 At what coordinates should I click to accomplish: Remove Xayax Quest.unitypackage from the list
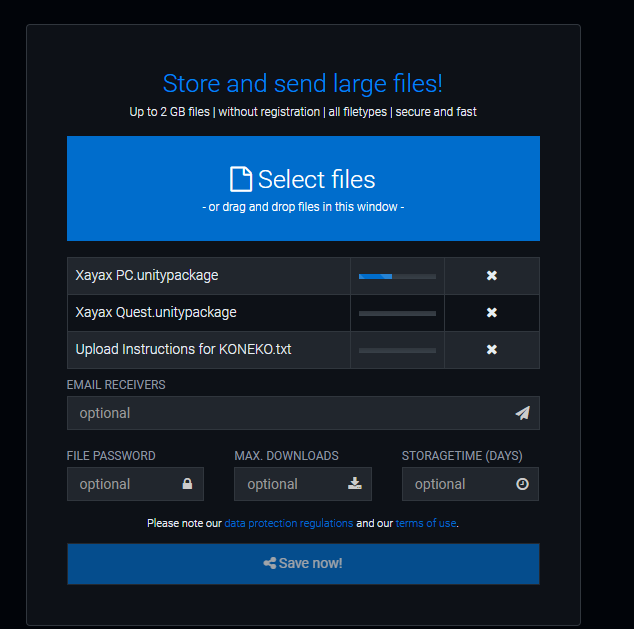point(492,312)
